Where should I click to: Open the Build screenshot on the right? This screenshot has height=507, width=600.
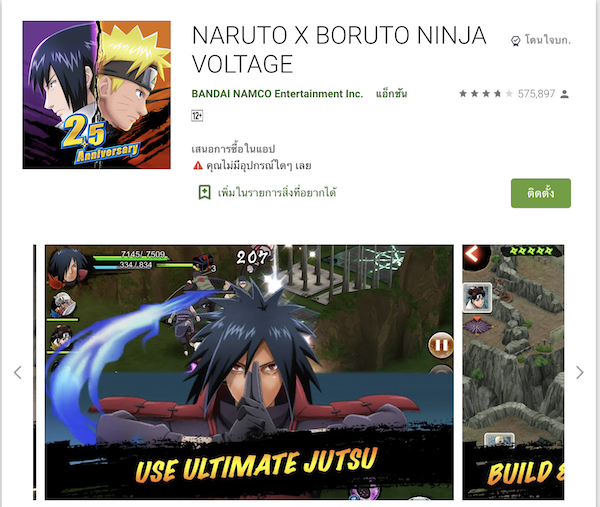[513, 372]
